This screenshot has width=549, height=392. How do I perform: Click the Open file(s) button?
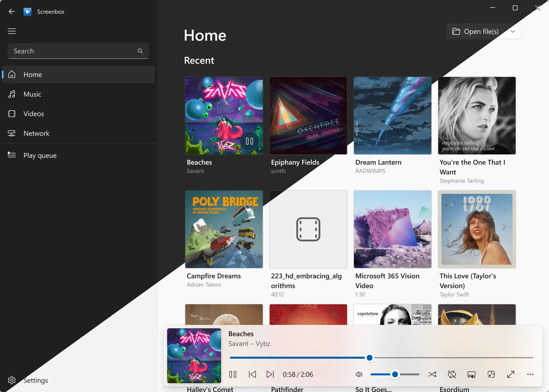475,31
